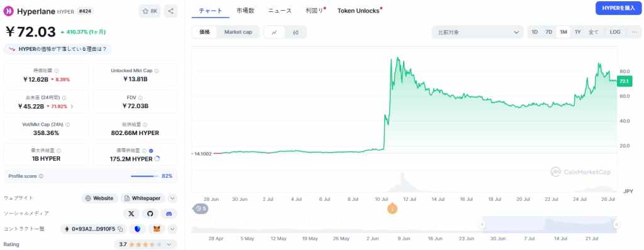Click the blue shield wallet icon
Viewport: 644px width, 250px height.
138,229
